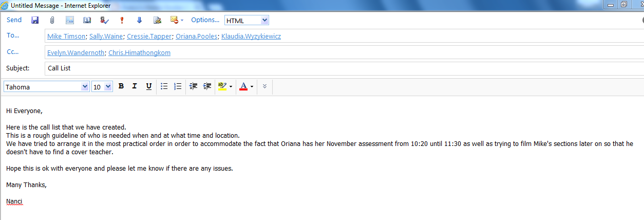
Task: Expand the arrow beside the permission envelope icon
Action: pyautogui.click(x=182, y=21)
